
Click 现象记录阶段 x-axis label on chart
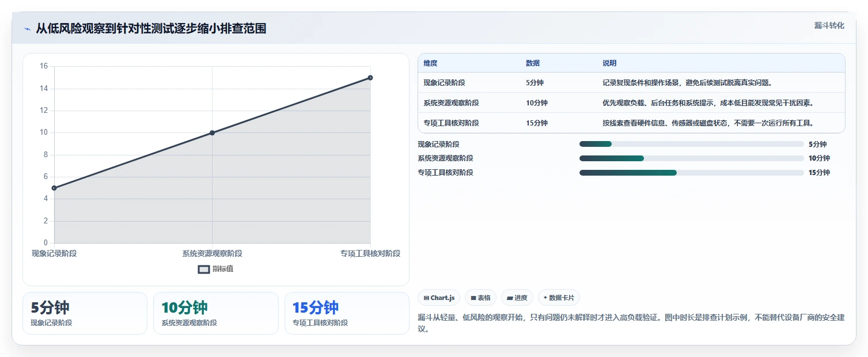click(x=54, y=253)
